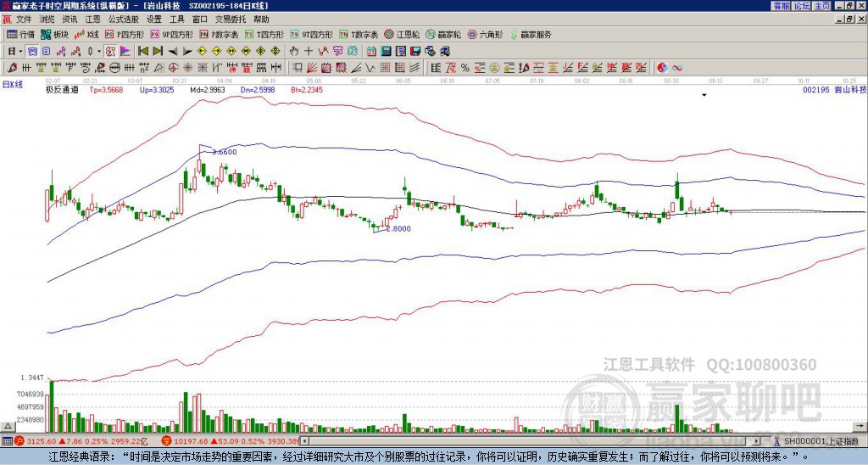Viewport: 868px width, 465px height.
Task: Open the calculator icon
Action: (x=387, y=52)
